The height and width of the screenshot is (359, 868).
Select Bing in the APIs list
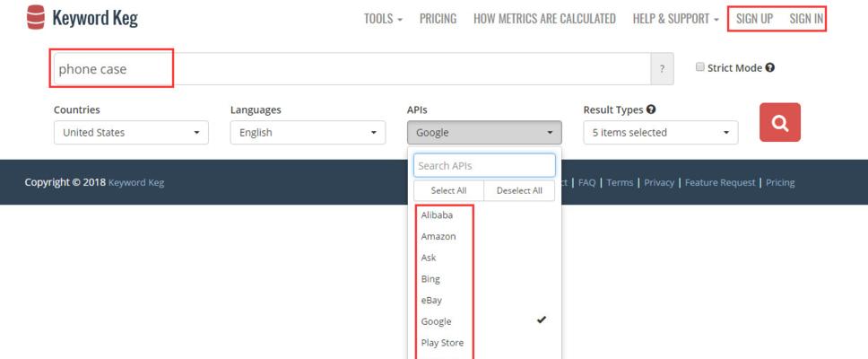tap(484, 279)
